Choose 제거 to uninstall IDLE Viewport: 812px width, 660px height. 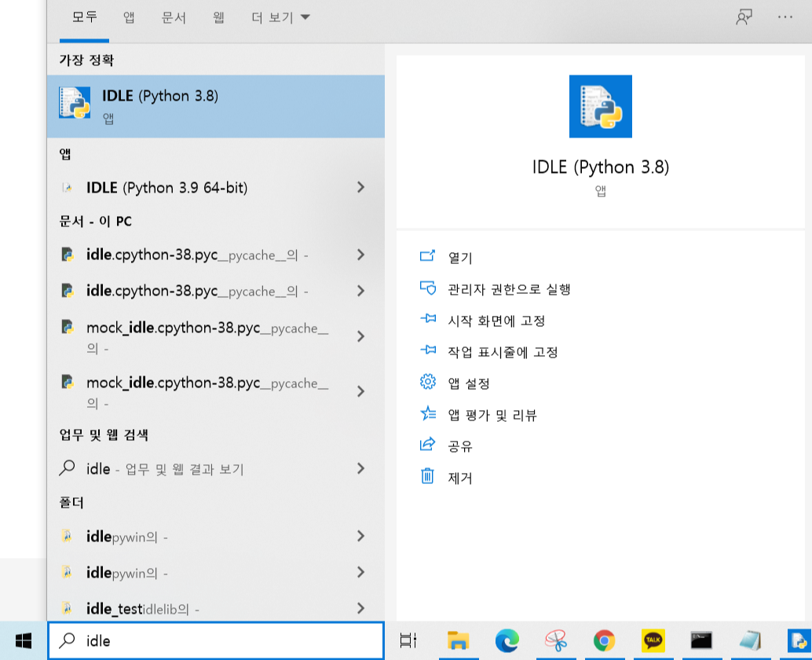pyautogui.click(x=460, y=478)
